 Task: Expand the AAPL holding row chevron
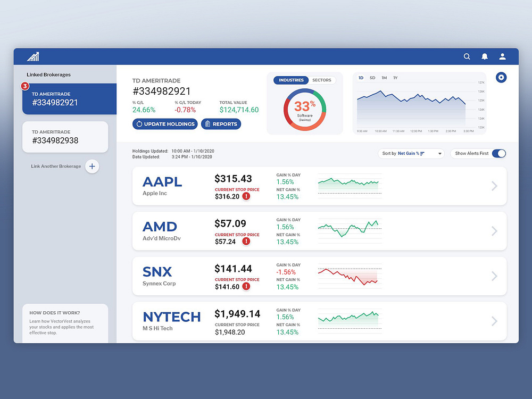494,186
